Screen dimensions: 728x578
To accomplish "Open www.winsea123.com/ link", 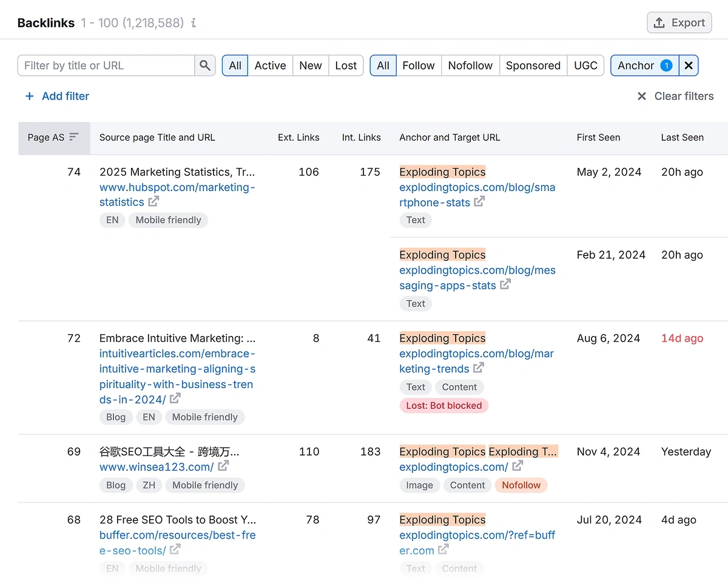I will point(157,466).
